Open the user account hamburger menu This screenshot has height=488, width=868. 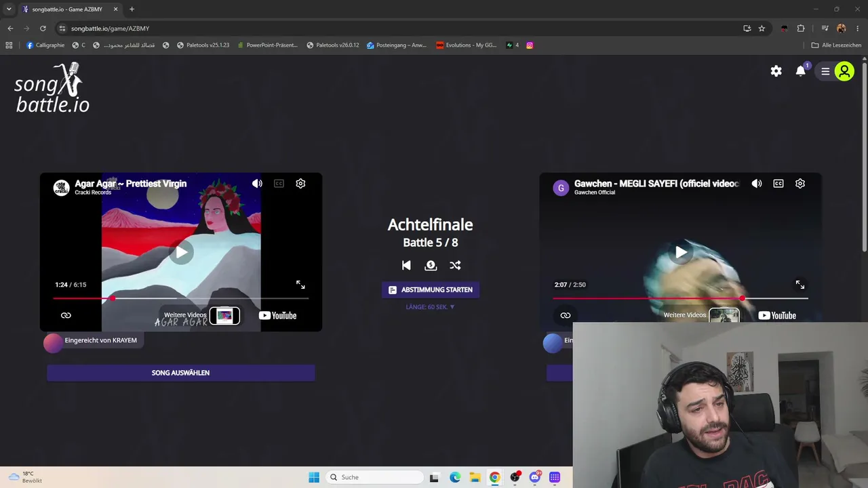825,71
